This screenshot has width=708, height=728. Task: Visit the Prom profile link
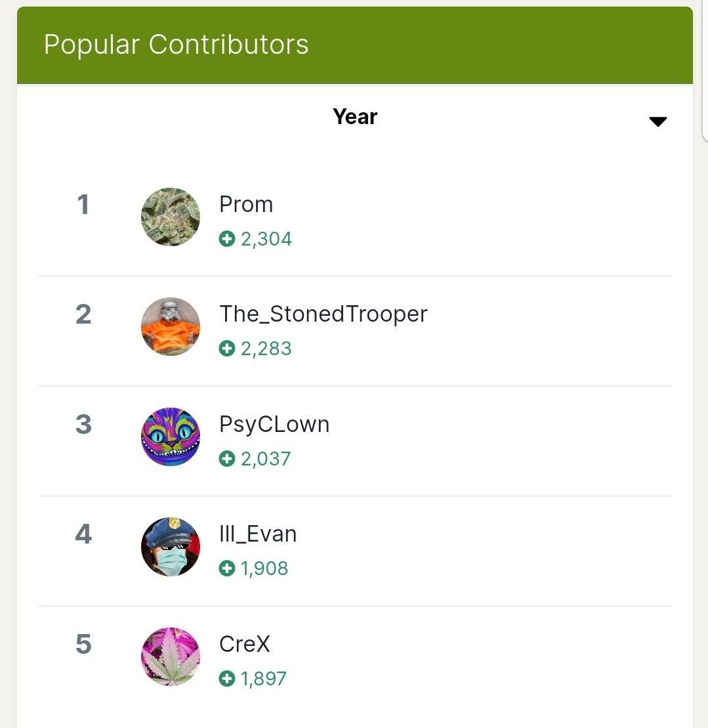246,204
